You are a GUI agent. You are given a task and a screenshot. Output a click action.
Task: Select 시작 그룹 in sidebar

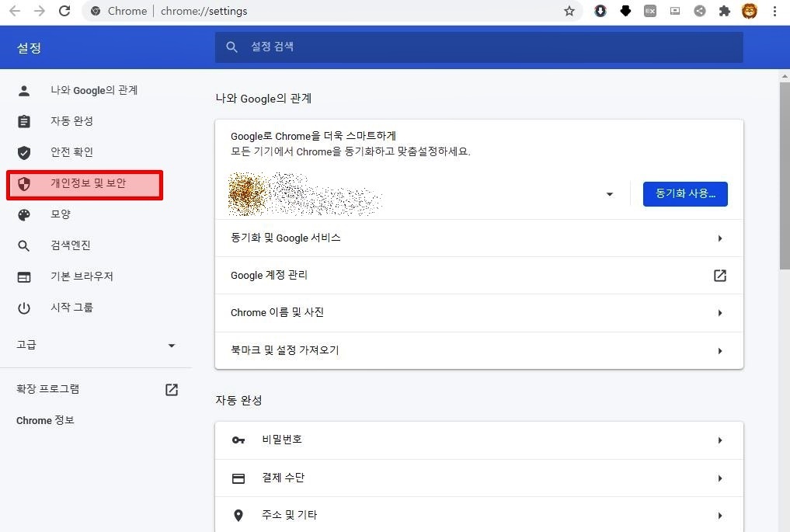coord(71,308)
